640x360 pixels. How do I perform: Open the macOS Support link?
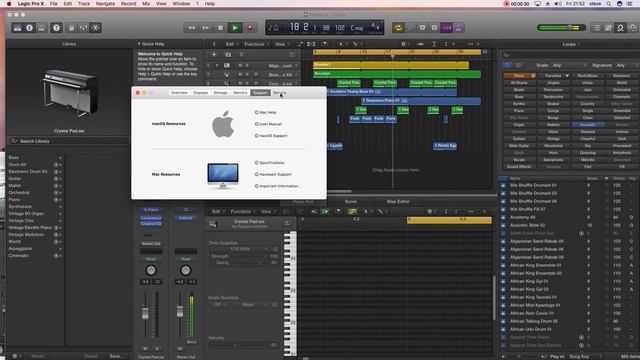coord(271,136)
